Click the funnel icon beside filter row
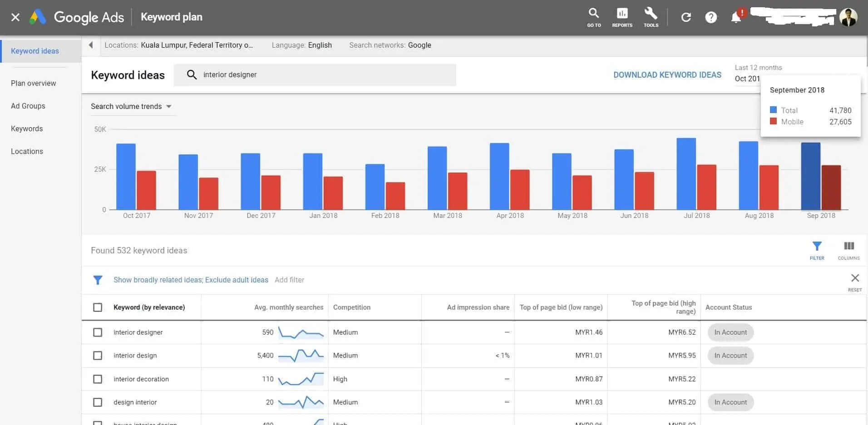Image resolution: width=868 pixels, height=425 pixels. [98, 280]
